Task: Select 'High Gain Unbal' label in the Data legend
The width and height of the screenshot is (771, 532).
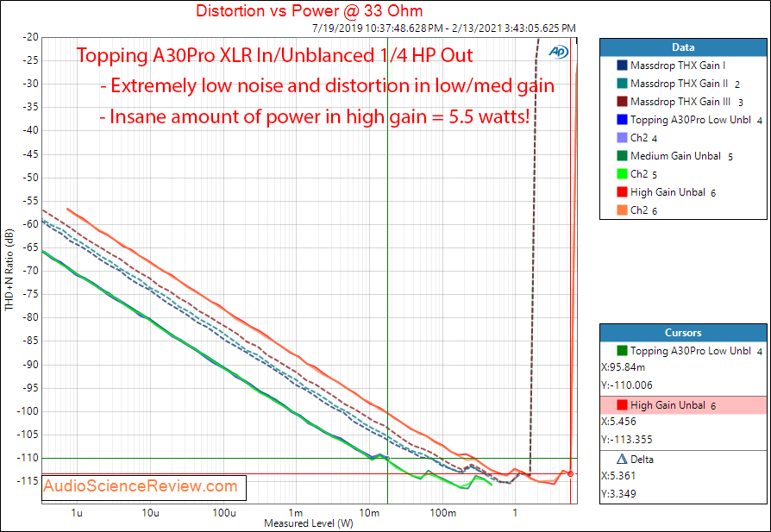Action: [x=668, y=192]
